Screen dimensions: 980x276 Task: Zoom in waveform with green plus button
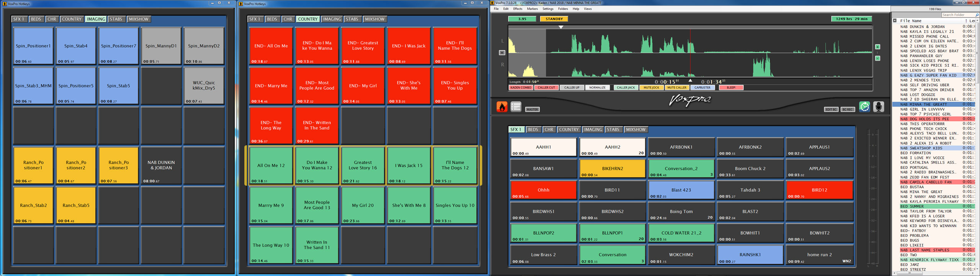tap(878, 47)
